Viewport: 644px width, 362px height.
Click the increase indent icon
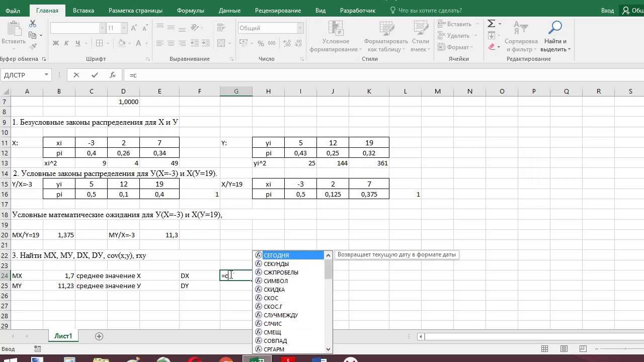point(206,43)
